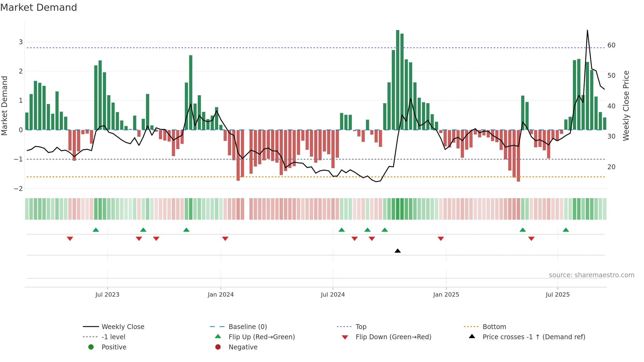The height and width of the screenshot is (362, 644).
Task: Click the earliest red Flip Down triangle on the chart
Action: (x=70, y=239)
